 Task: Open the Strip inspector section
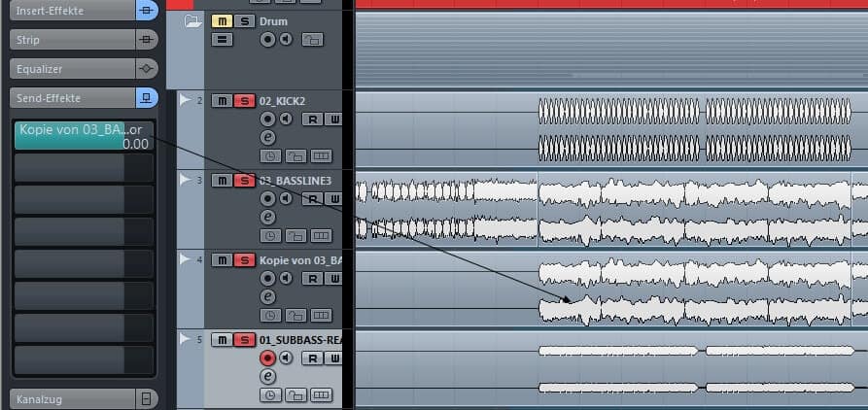click(x=73, y=40)
